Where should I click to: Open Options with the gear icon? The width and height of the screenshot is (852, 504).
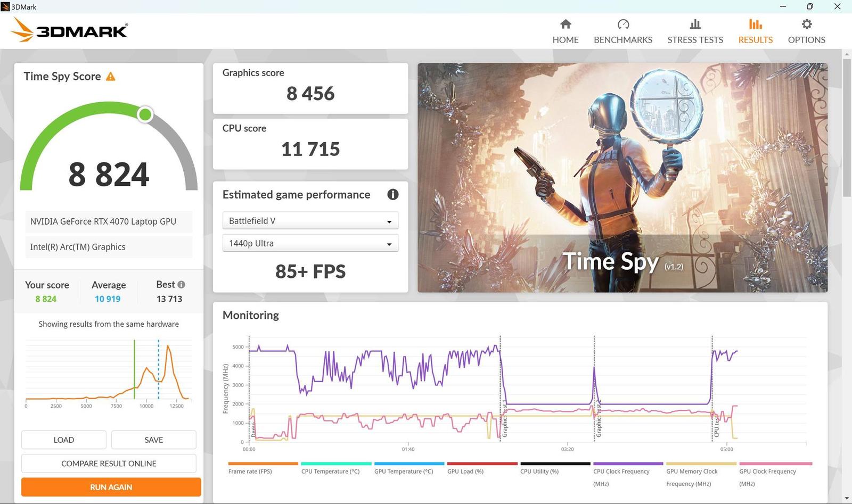click(x=806, y=24)
